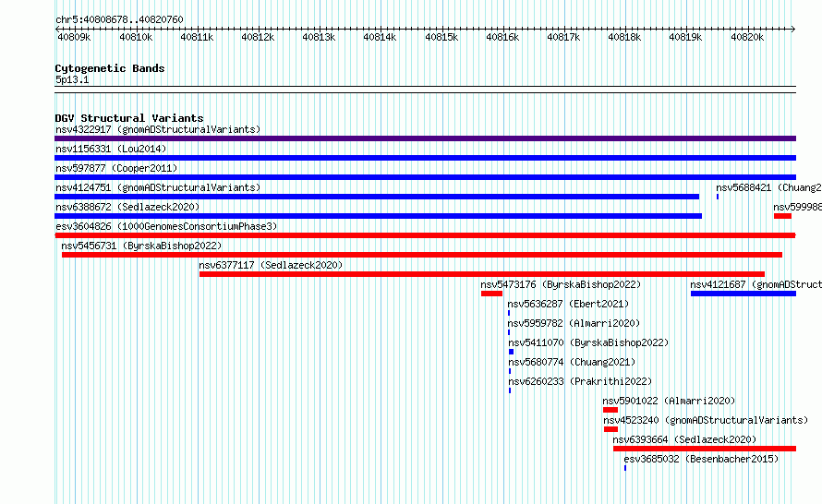822x504 pixels.
Task: Click the chr5:40808678..40820760 coordinate text
Action: 119,19
